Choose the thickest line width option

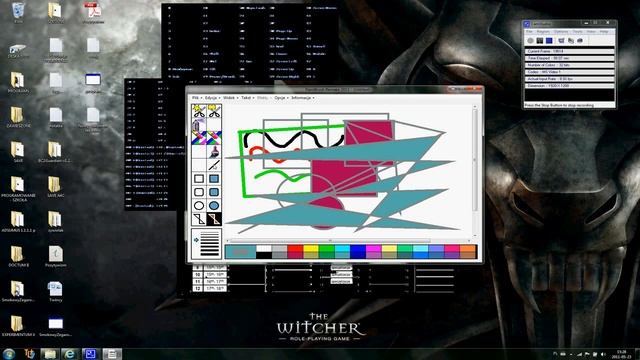point(210,253)
